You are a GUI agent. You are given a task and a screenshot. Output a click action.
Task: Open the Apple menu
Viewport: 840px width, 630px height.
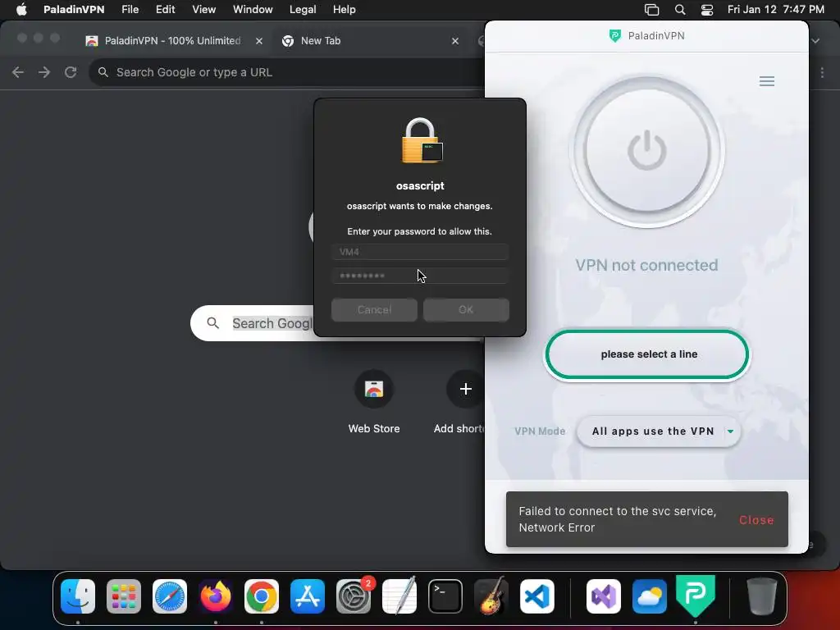pyautogui.click(x=21, y=10)
